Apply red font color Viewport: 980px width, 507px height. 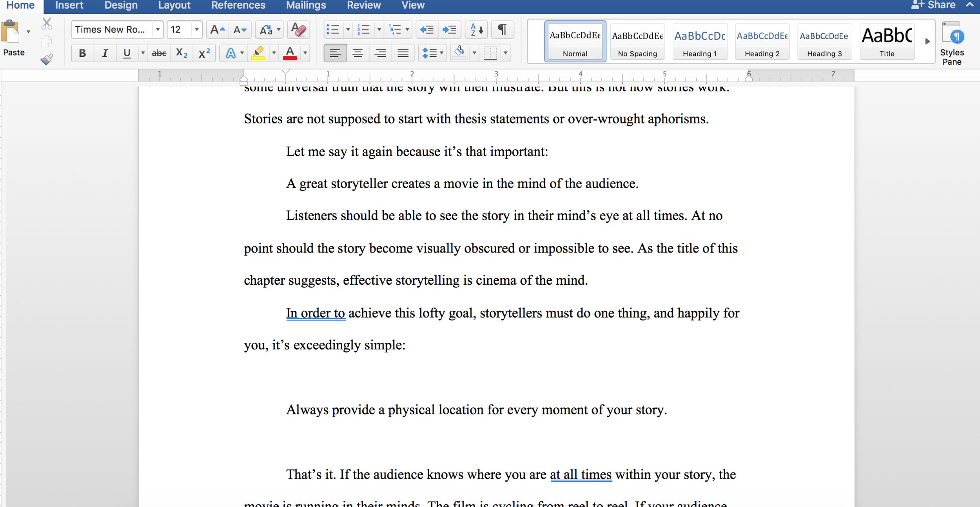coord(290,53)
